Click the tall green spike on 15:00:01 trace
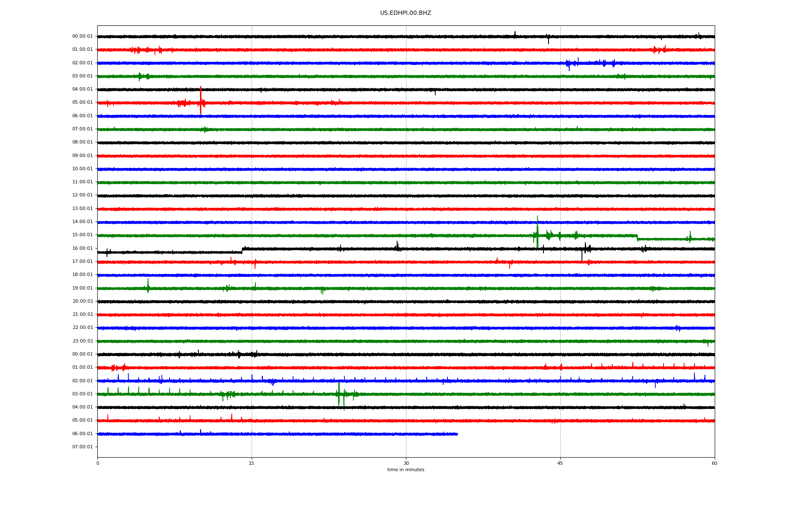Image resolution: width=812 pixels, height=508 pixels. pos(538,232)
